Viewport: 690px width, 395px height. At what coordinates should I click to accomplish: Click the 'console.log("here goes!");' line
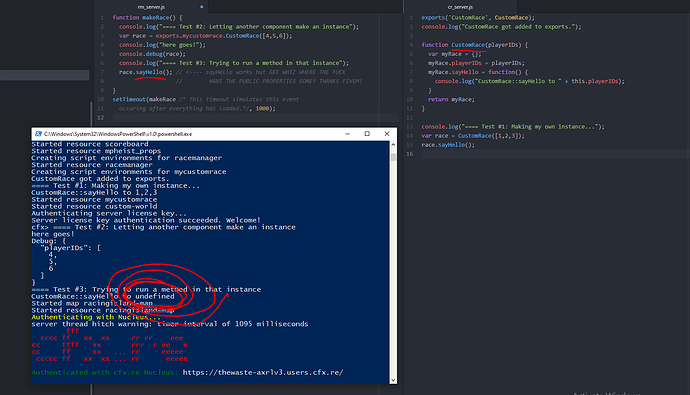[162, 45]
